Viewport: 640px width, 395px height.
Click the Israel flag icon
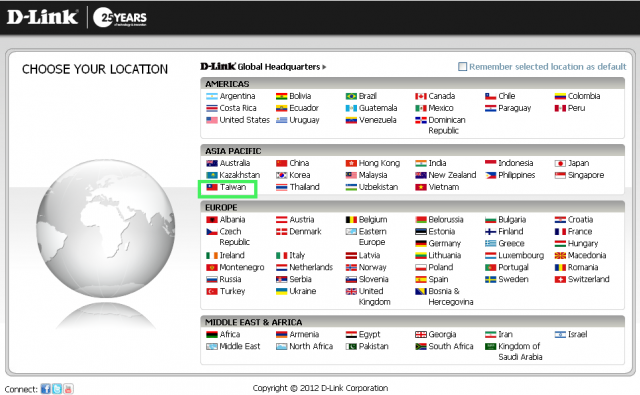560,335
